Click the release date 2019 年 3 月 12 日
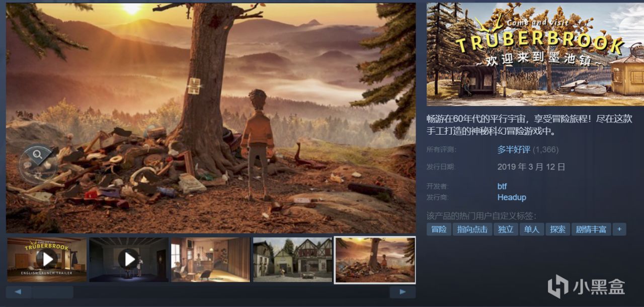 pyautogui.click(x=531, y=167)
